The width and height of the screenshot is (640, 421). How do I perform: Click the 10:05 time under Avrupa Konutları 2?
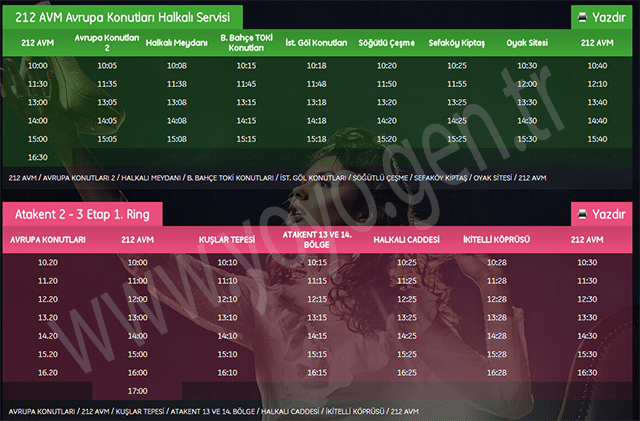click(107, 66)
